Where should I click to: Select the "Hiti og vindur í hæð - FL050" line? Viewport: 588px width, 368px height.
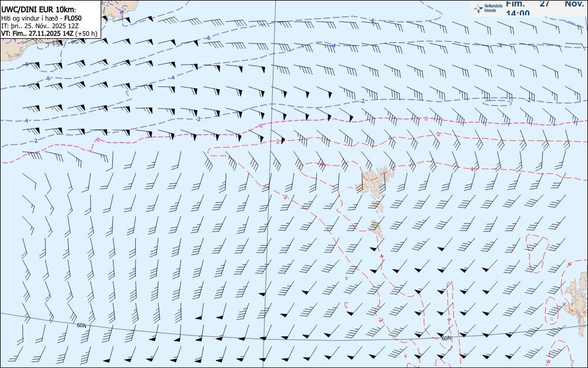41,18
